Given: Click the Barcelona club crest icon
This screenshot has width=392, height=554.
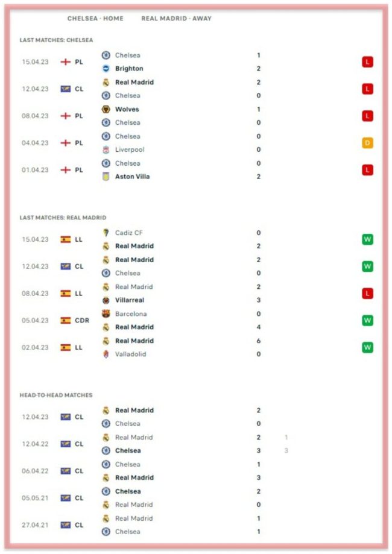Looking at the screenshot, I should tap(106, 313).
